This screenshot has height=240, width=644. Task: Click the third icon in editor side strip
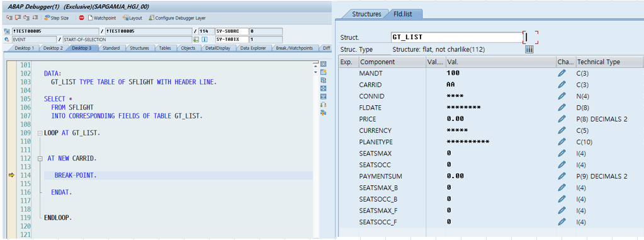[x=323, y=80]
